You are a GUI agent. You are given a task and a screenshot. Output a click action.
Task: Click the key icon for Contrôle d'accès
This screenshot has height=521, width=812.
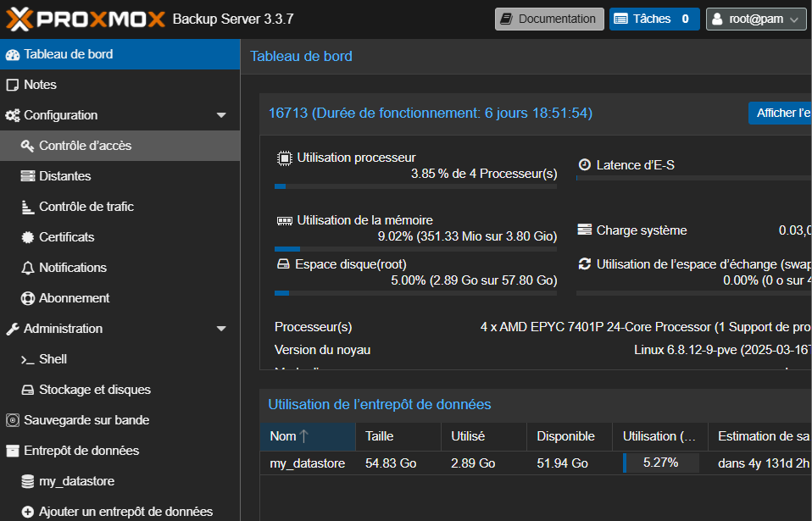27,146
